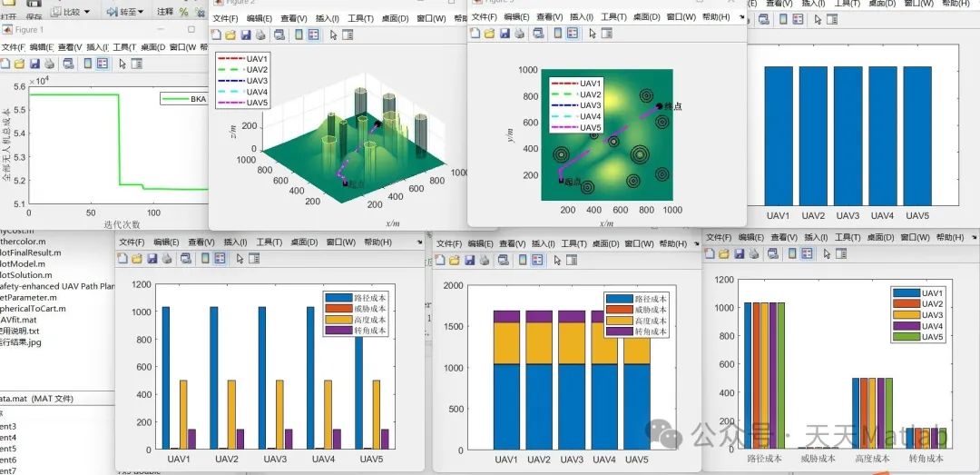The image size is (980, 475).
Task: Click UAV5 legend swatch in cost-category bar figure
Action: pos(906,337)
